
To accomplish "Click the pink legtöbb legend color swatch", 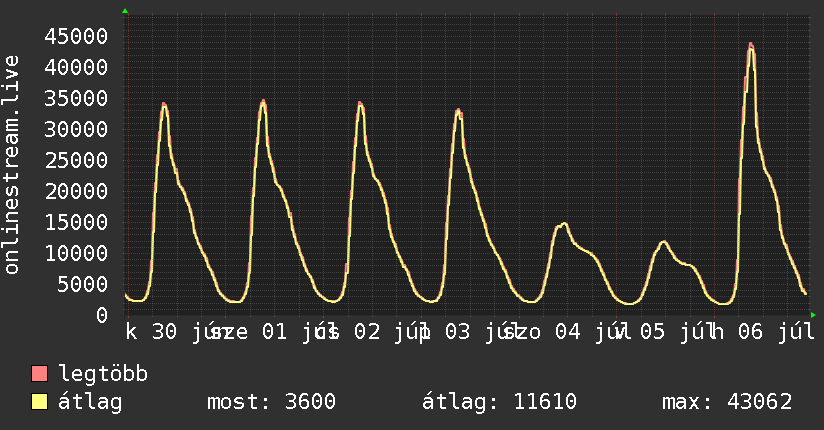I will click(x=39, y=373).
